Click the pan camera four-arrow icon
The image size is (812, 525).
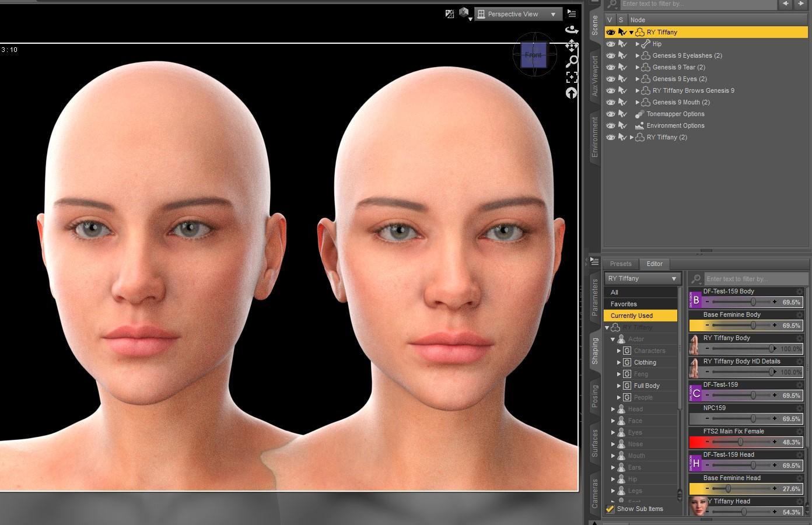point(572,45)
